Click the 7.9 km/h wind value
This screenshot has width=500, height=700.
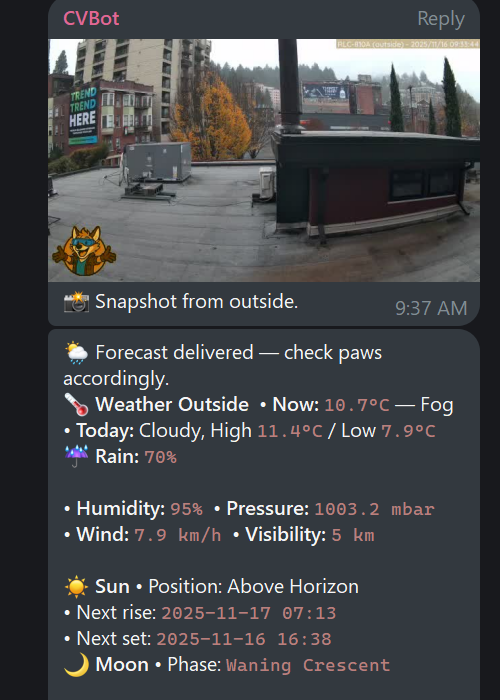pyautogui.click(x=178, y=535)
